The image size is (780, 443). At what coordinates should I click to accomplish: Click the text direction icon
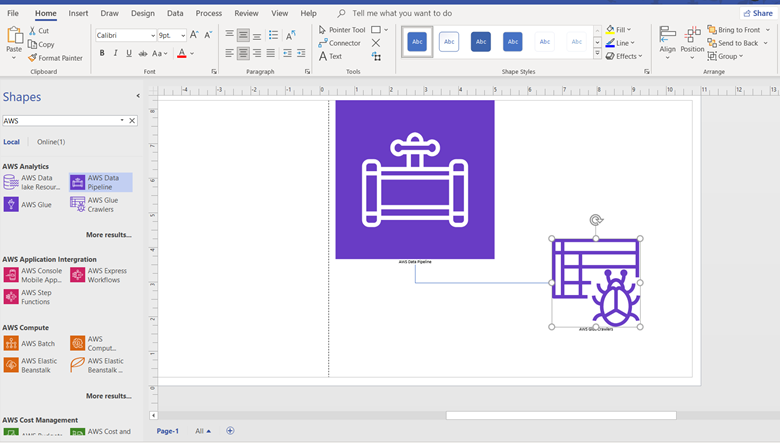point(291,35)
